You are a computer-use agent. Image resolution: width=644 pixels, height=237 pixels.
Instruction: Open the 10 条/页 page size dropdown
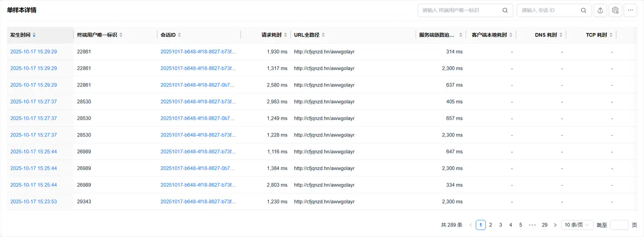577,225
